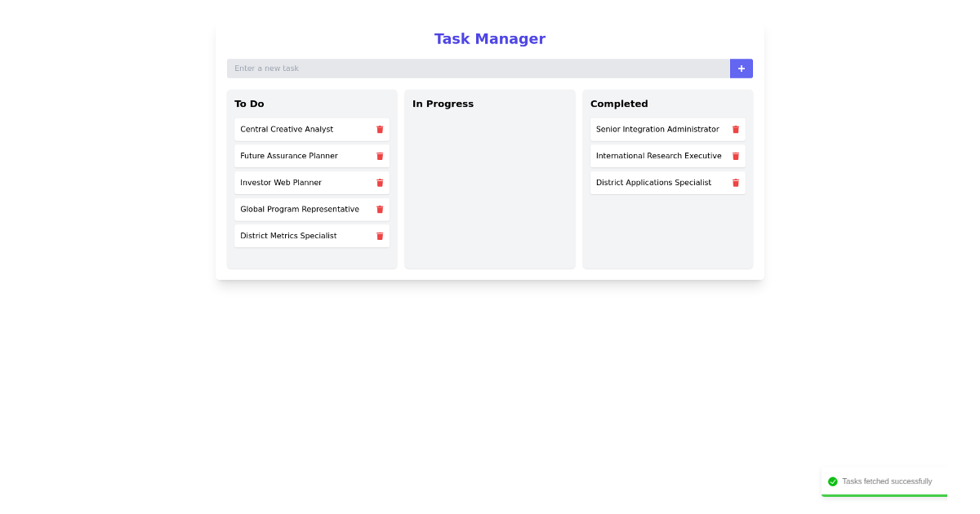The height and width of the screenshot is (514, 980).
Task: Select the Completed column header
Action: click(619, 104)
